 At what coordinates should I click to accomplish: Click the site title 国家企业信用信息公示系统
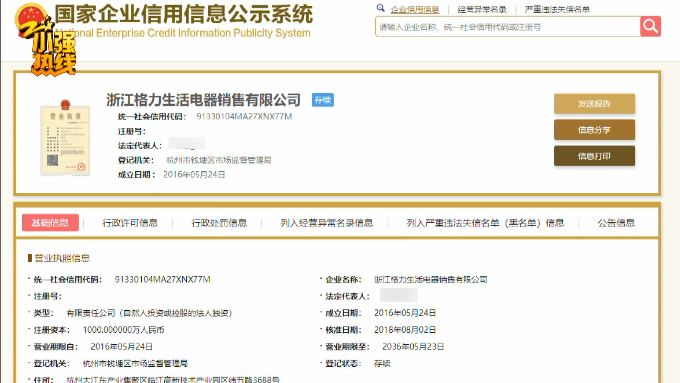(x=183, y=14)
